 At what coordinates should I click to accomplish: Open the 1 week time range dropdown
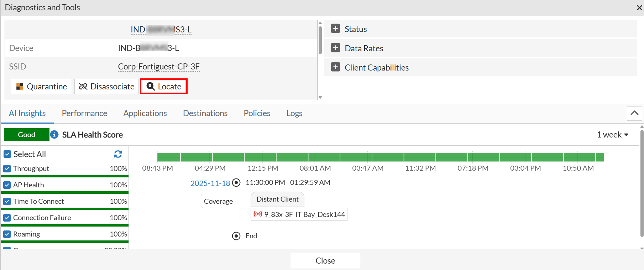coord(614,135)
